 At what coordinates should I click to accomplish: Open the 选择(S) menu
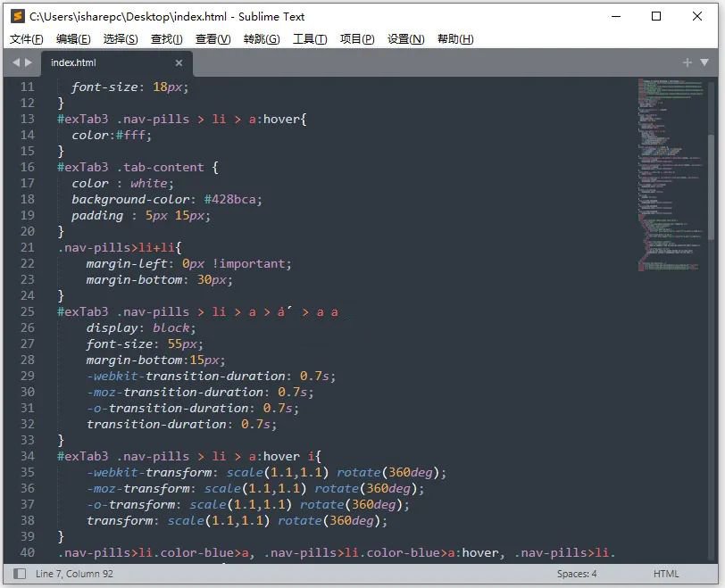(x=121, y=39)
